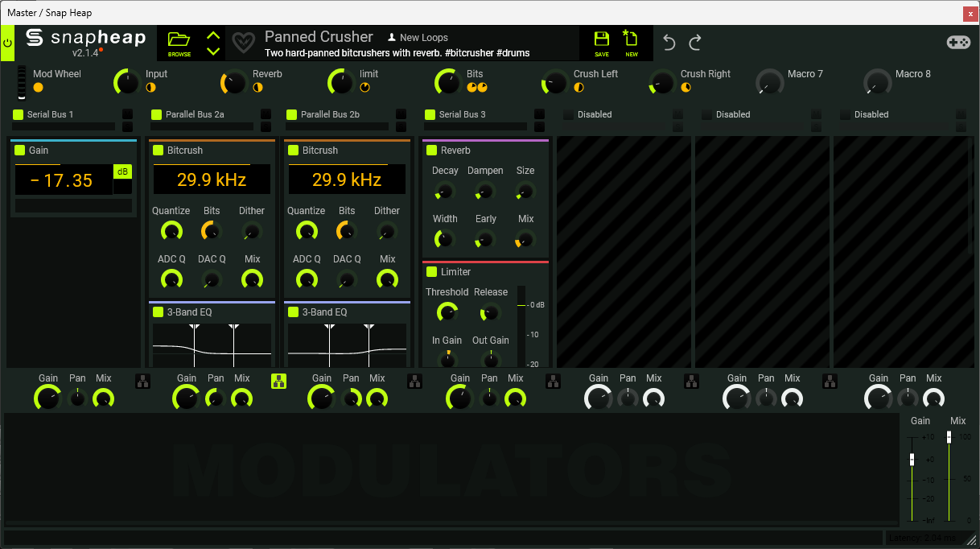This screenshot has width=980, height=549.
Task: Click the Snap Heap logo
Action: point(85,38)
